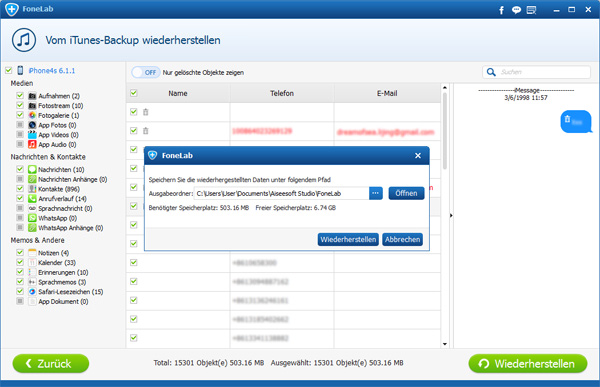Toggle Nur gelöschte Objekte zeigen switch
Screen dimensions: 600x387
pos(145,72)
